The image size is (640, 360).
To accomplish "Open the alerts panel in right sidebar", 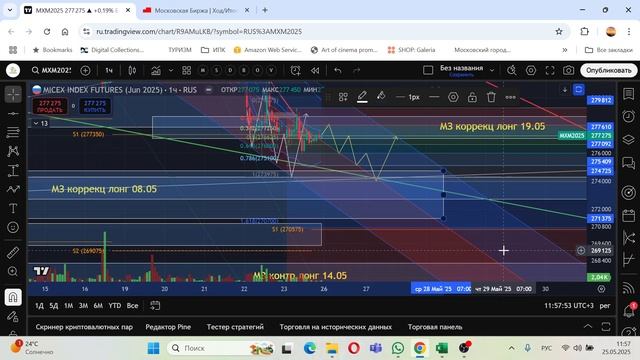I will click(629, 116).
